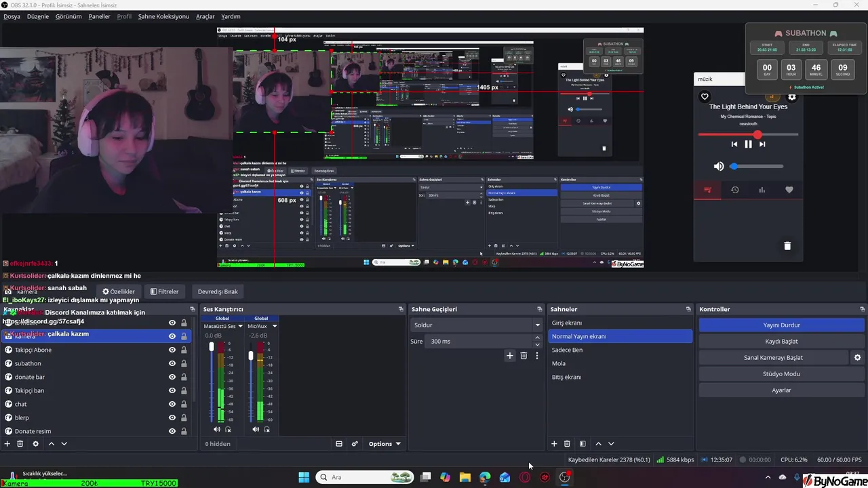Open transition three-dot properties menu
Image resolution: width=868 pixels, height=488 pixels.
(x=537, y=356)
